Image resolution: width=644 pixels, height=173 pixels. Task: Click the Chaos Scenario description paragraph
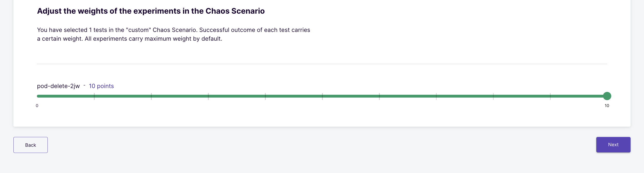[173, 34]
